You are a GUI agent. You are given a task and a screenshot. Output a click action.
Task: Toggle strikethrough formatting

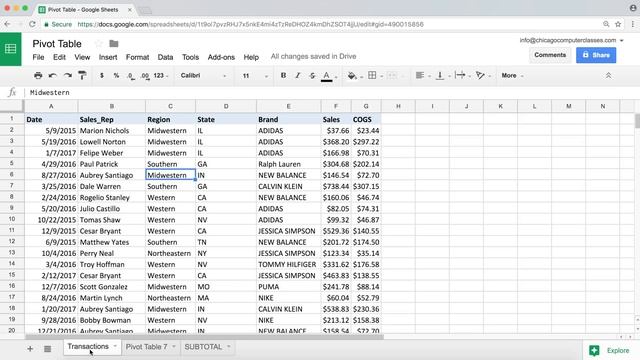312,76
